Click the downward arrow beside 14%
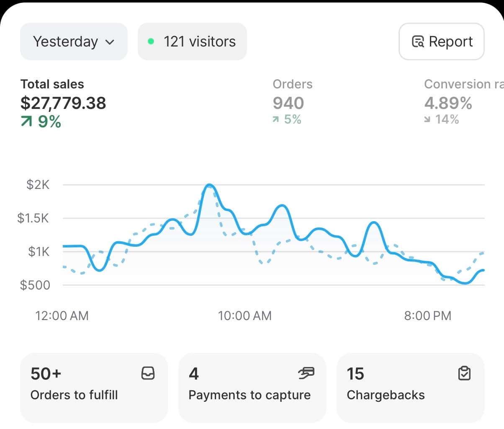This screenshot has width=504, height=429. [427, 119]
